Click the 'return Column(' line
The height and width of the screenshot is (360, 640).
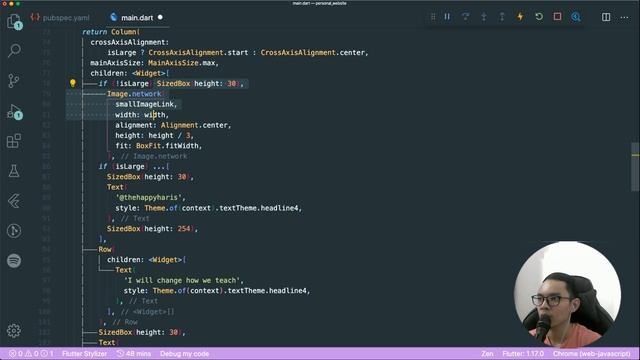pos(111,32)
